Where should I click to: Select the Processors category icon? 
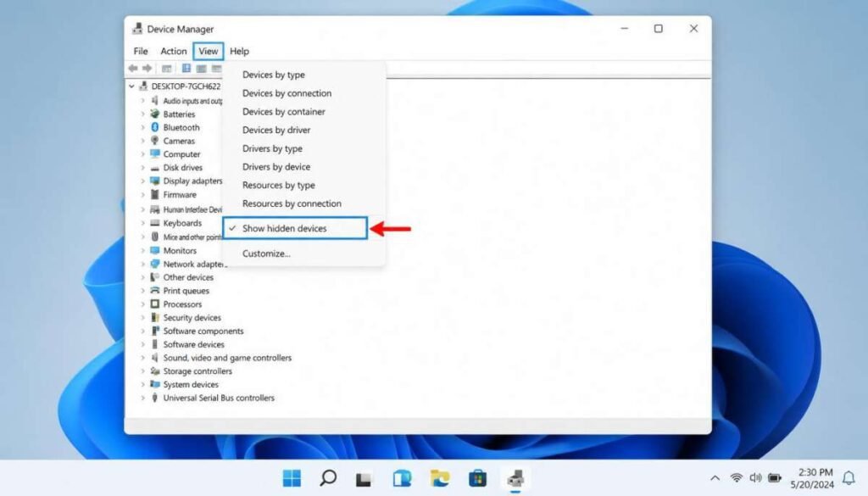[x=155, y=304]
